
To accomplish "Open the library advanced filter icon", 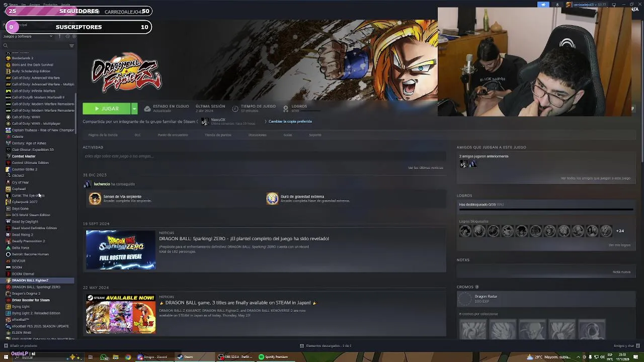I will pos(71,46).
